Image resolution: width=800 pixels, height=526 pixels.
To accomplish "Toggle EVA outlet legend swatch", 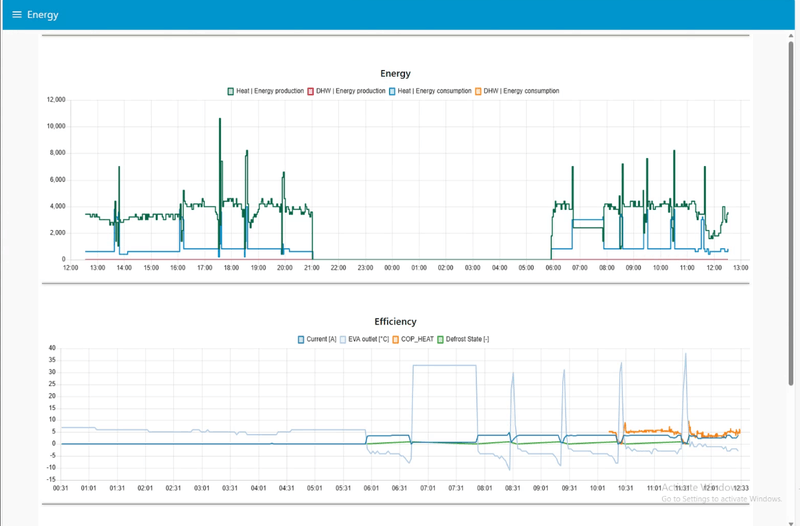I will tap(343, 339).
